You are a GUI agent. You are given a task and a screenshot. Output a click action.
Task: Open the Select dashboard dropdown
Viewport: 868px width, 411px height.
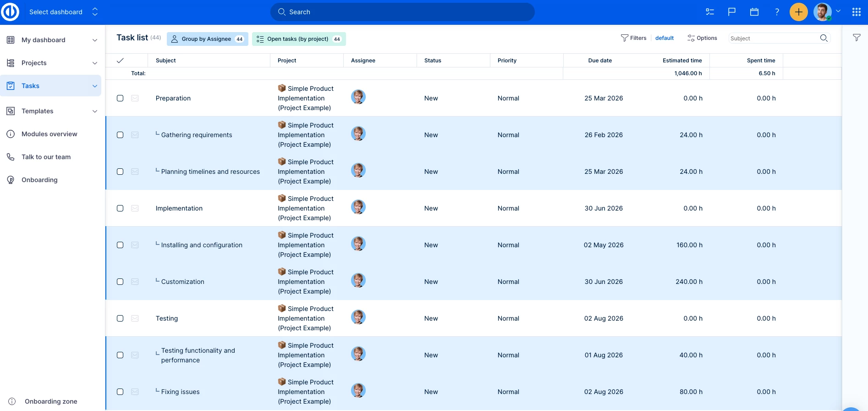[64, 12]
